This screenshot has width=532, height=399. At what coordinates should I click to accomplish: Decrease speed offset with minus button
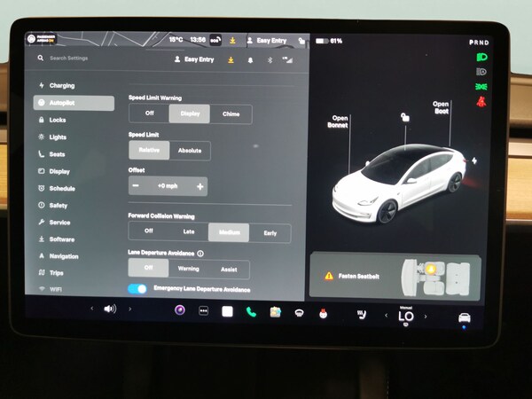pyautogui.click(x=136, y=186)
